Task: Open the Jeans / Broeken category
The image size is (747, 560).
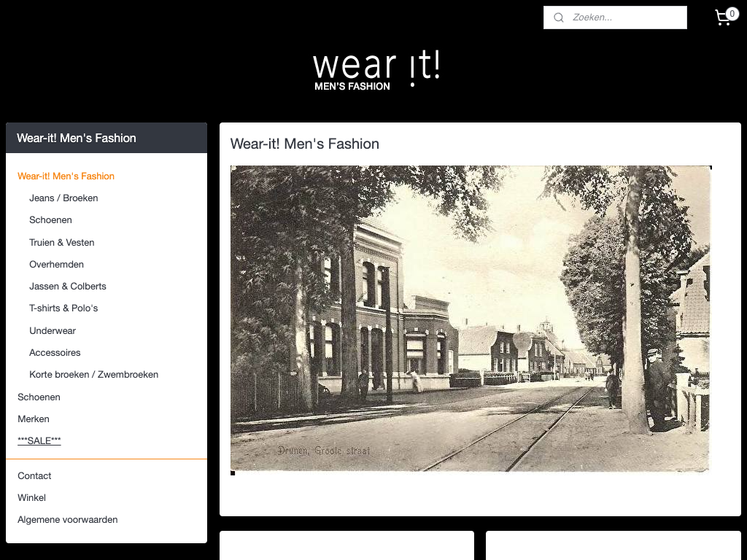Action: [63, 198]
